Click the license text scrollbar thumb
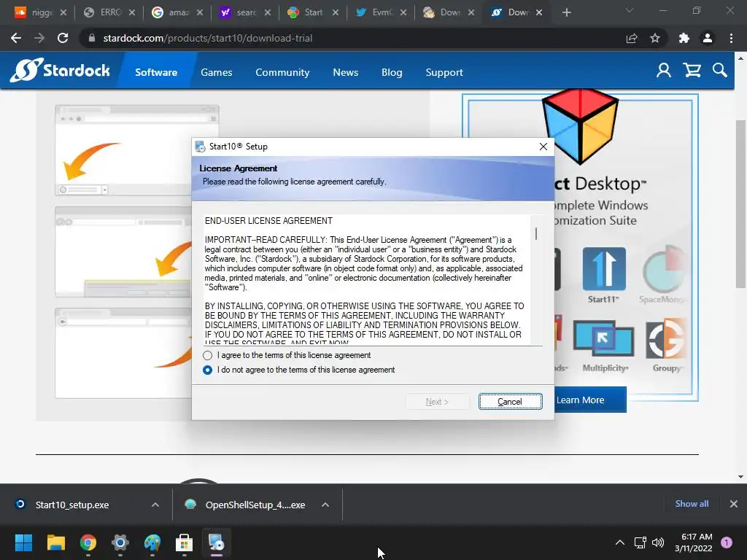Image resolution: width=747 pixels, height=560 pixels. click(536, 233)
